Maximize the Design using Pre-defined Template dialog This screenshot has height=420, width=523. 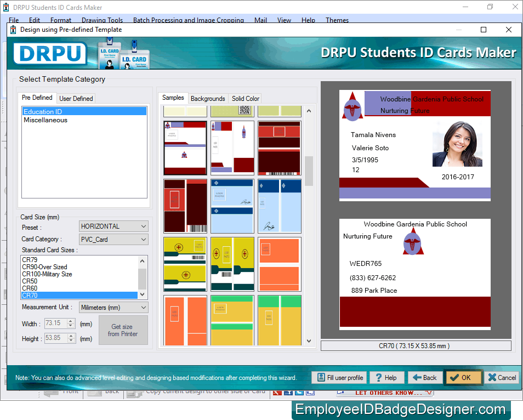pos(484,30)
